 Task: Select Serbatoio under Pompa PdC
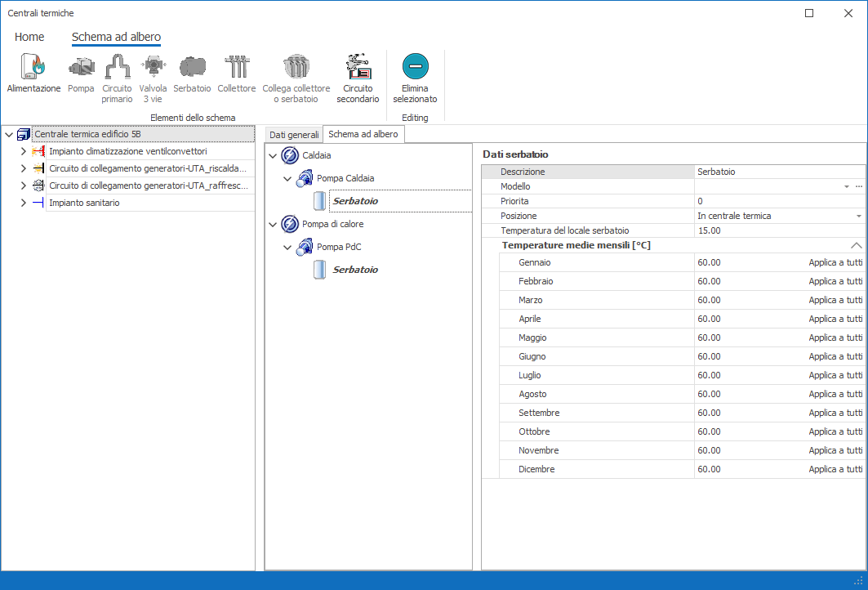355,270
